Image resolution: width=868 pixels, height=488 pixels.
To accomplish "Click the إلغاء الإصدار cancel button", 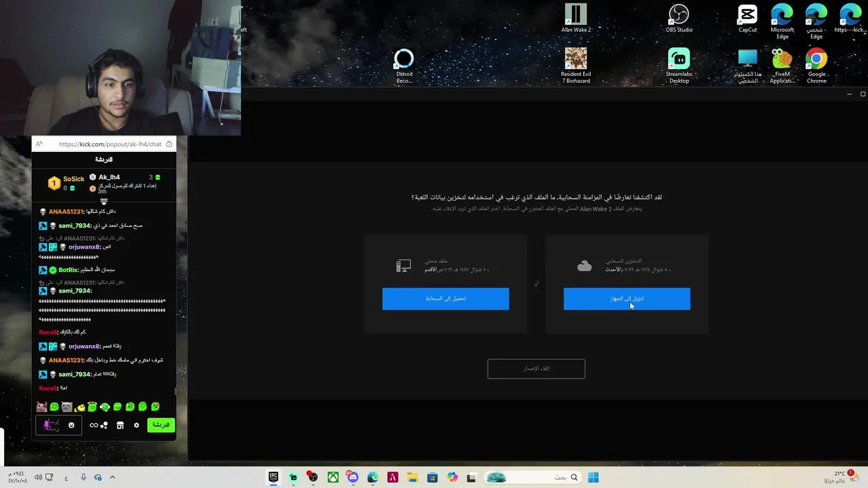I will 536,369.
